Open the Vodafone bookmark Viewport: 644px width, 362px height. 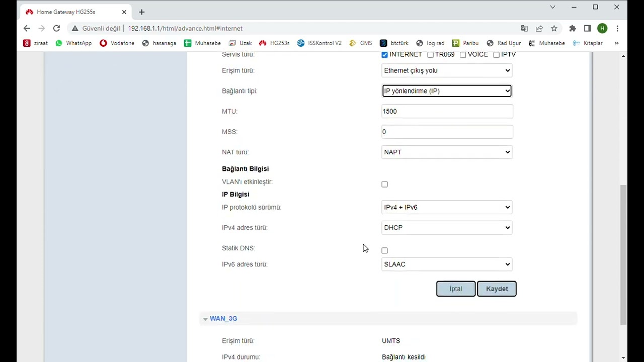pyautogui.click(x=117, y=43)
